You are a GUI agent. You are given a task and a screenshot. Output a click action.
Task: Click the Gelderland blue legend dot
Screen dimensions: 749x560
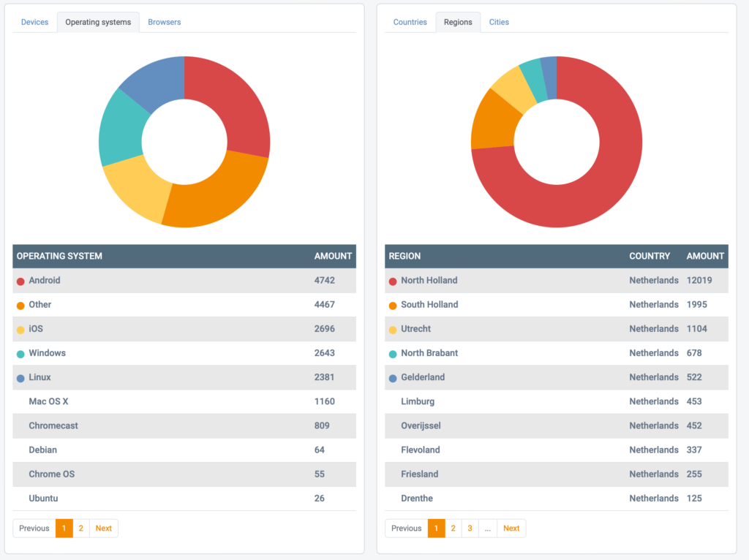click(x=393, y=377)
